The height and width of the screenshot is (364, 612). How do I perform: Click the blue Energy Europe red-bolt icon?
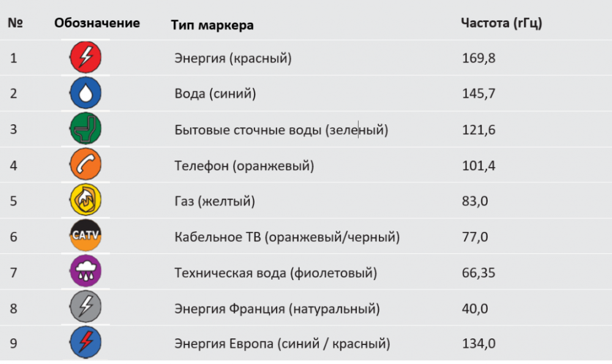click(x=86, y=342)
